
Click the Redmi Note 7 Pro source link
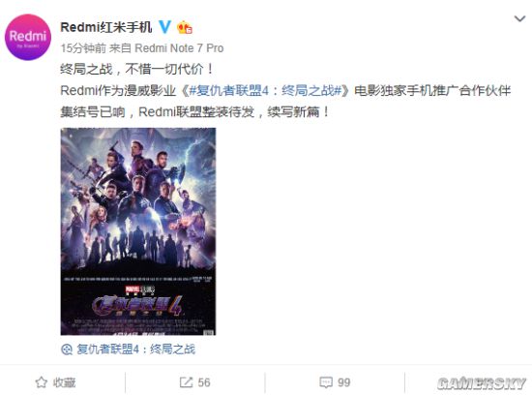[x=179, y=48]
